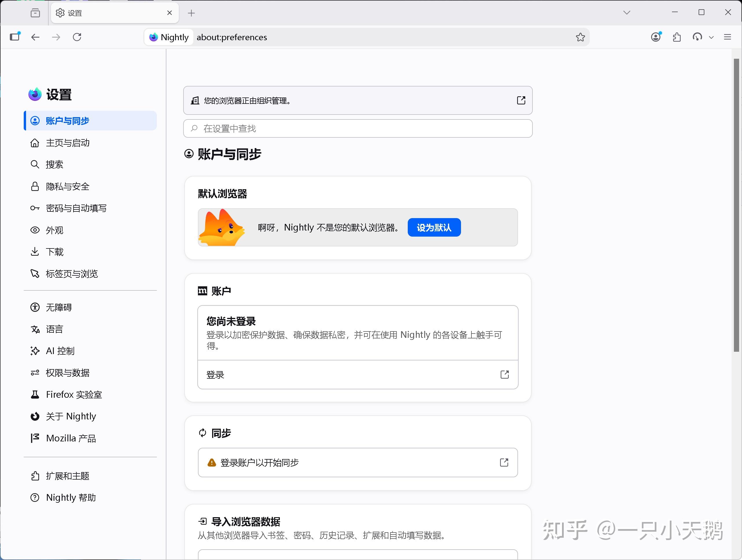Open 隐私与安全 settings category
This screenshot has height=560, width=742.
[90, 187]
